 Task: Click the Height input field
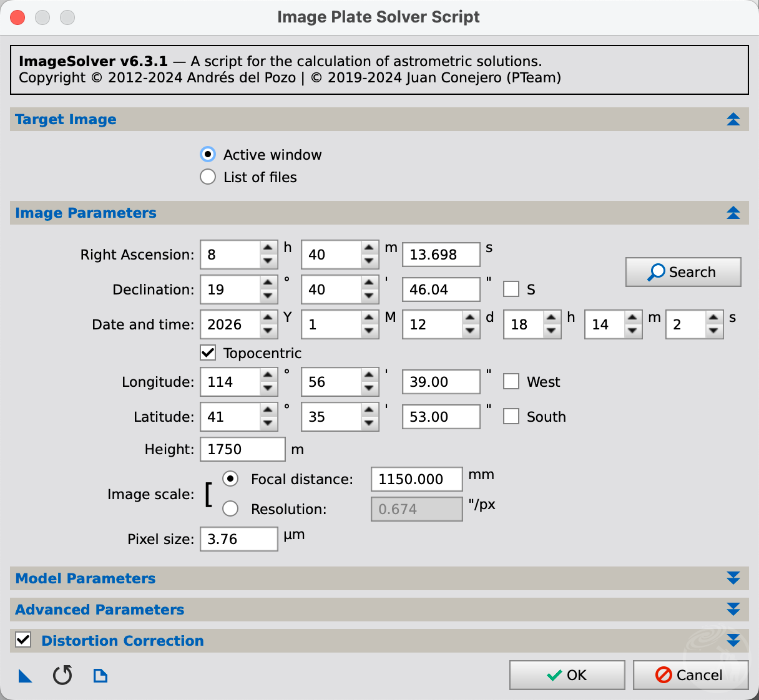[242, 449]
